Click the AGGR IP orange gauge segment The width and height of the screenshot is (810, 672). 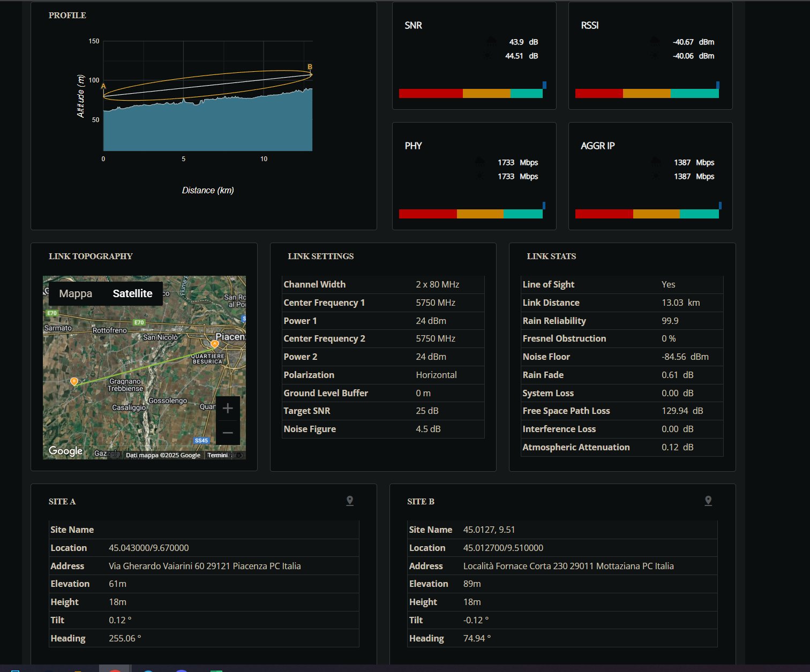point(656,214)
